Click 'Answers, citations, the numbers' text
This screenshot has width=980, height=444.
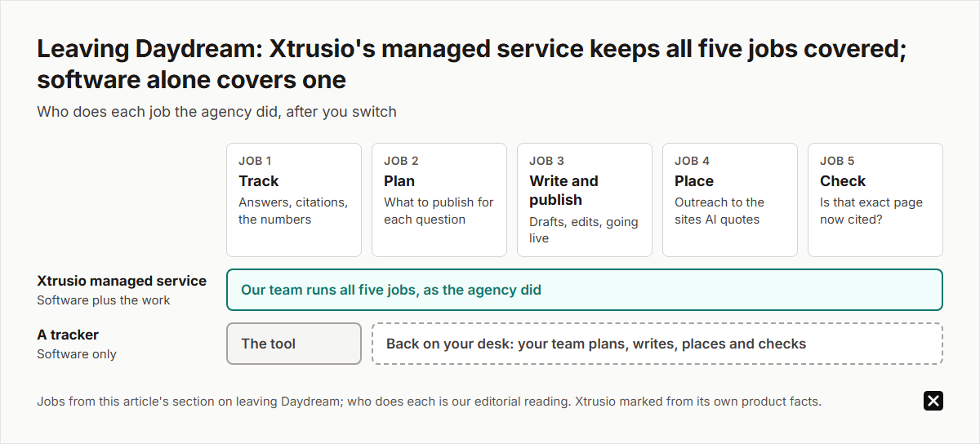tap(293, 211)
